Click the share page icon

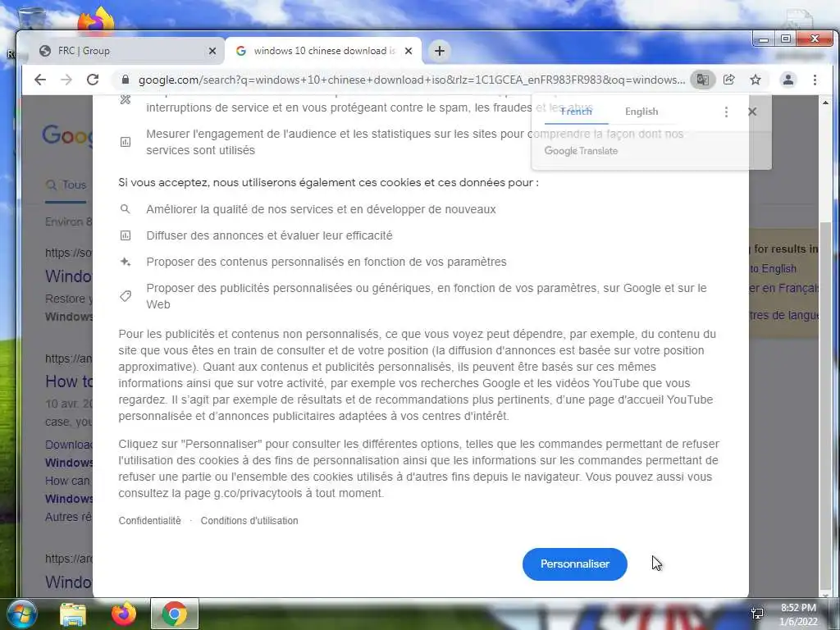(729, 80)
